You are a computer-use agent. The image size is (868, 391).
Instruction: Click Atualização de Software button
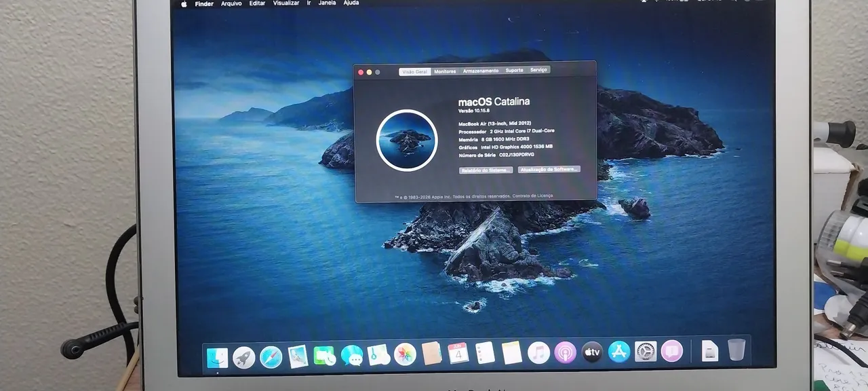549,169
